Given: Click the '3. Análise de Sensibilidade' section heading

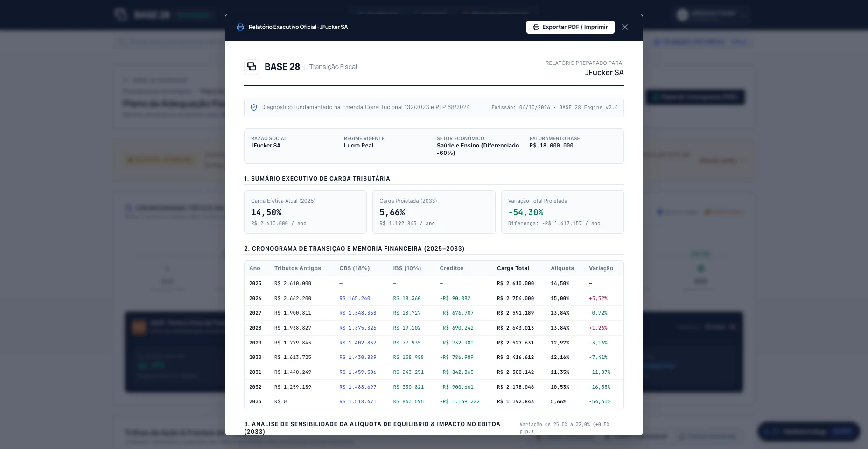Looking at the screenshot, I should 372,428.
